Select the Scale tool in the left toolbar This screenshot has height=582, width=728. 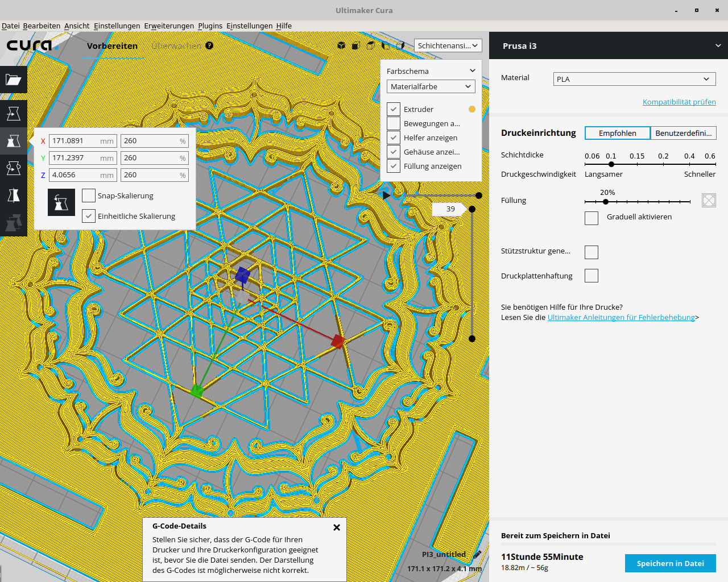coord(14,141)
